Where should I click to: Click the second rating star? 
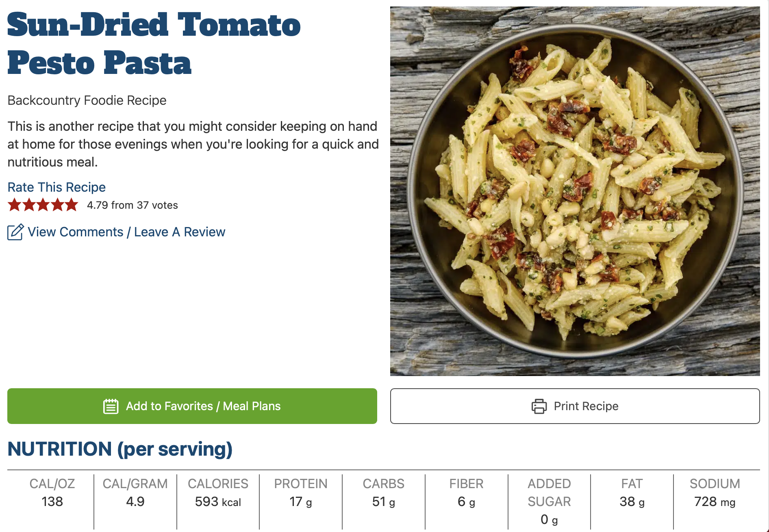point(29,205)
